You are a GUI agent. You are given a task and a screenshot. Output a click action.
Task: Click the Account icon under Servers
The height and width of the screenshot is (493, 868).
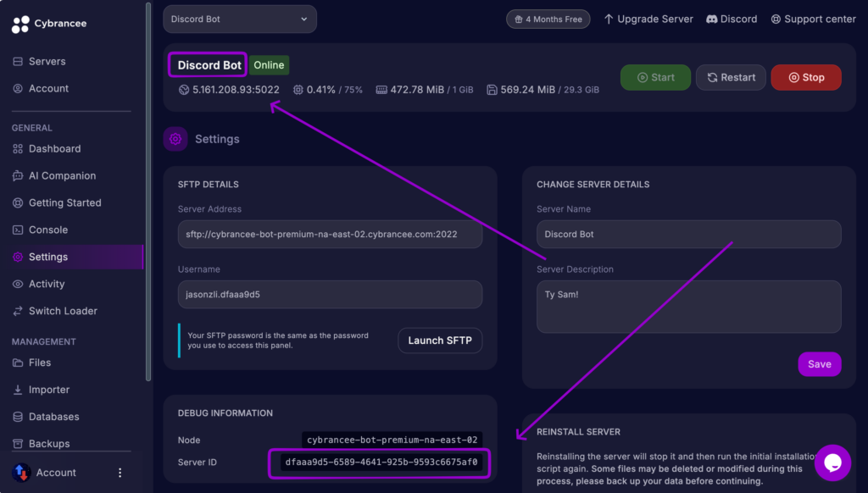point(18,89)
